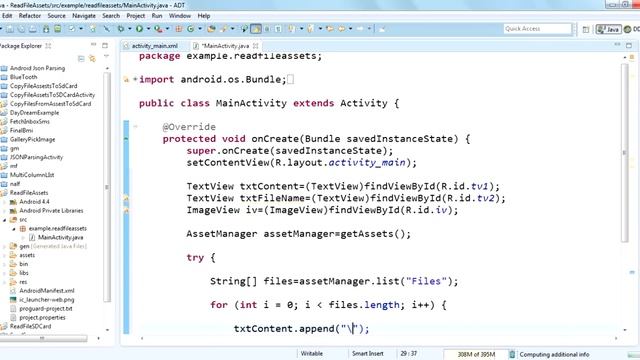Click the Save All toolbar icon
Image resolution: width=640 pixels, height=360 pixels.
click(22, 29)
